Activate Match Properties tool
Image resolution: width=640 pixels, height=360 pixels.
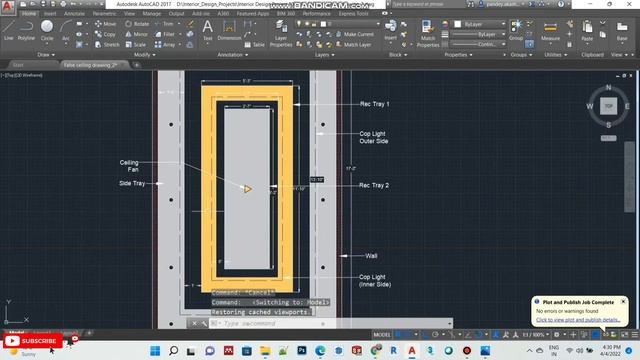coord(428,33)
